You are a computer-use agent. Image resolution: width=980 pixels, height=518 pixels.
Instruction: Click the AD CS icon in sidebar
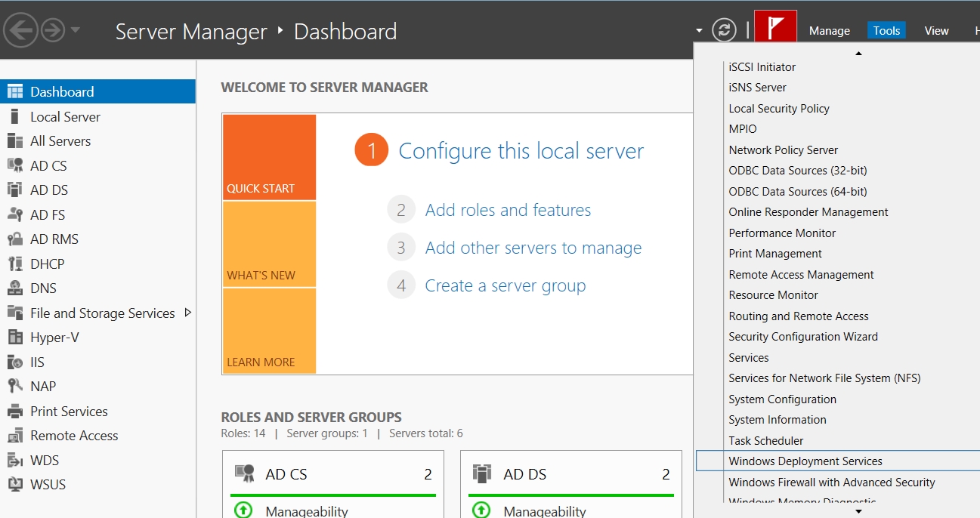pos(15,165)
